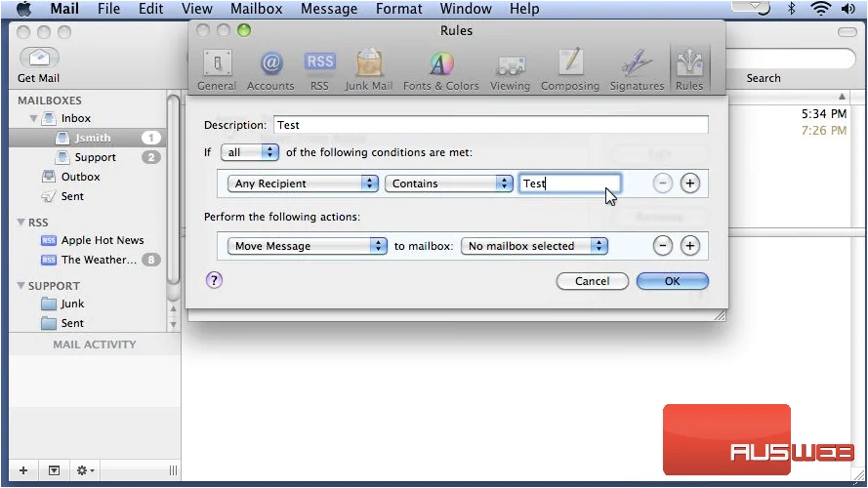Open the Mailbox menu
This screenshot has width=868, height=488.
[x=257, y=9]
